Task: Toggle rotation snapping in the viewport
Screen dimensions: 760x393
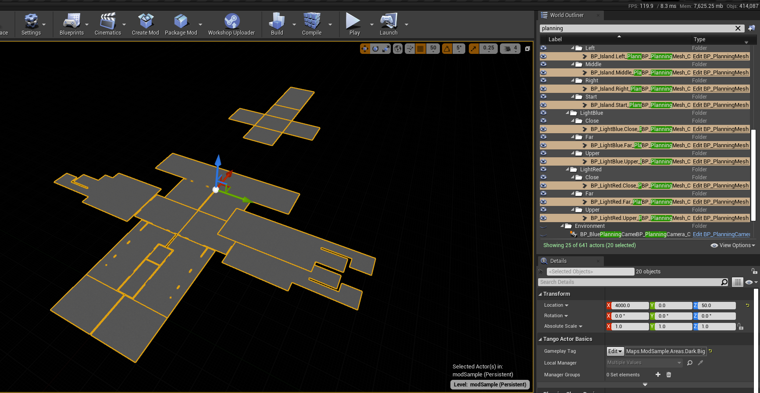Action: tap(447, 48)
